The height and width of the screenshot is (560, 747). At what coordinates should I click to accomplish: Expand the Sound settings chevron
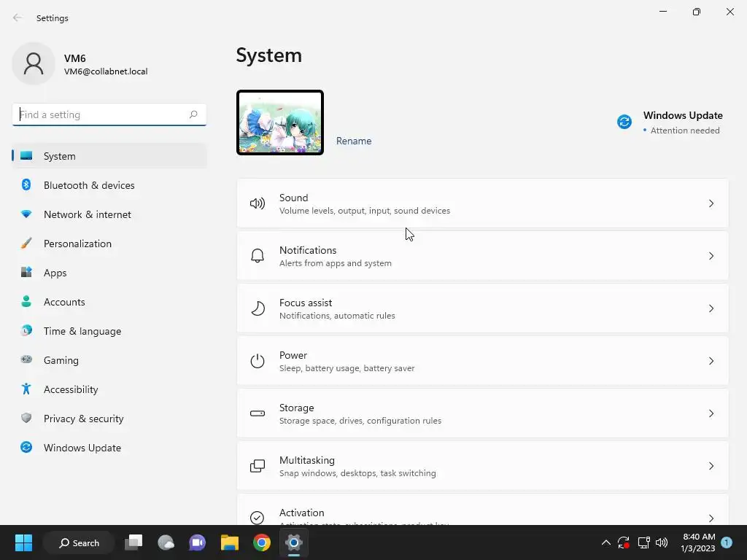pyautogui.click(x=711, y=204)
